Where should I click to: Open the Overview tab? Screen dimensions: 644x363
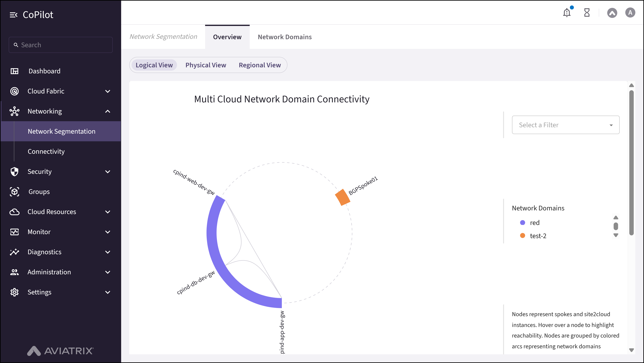coord(227,37)
